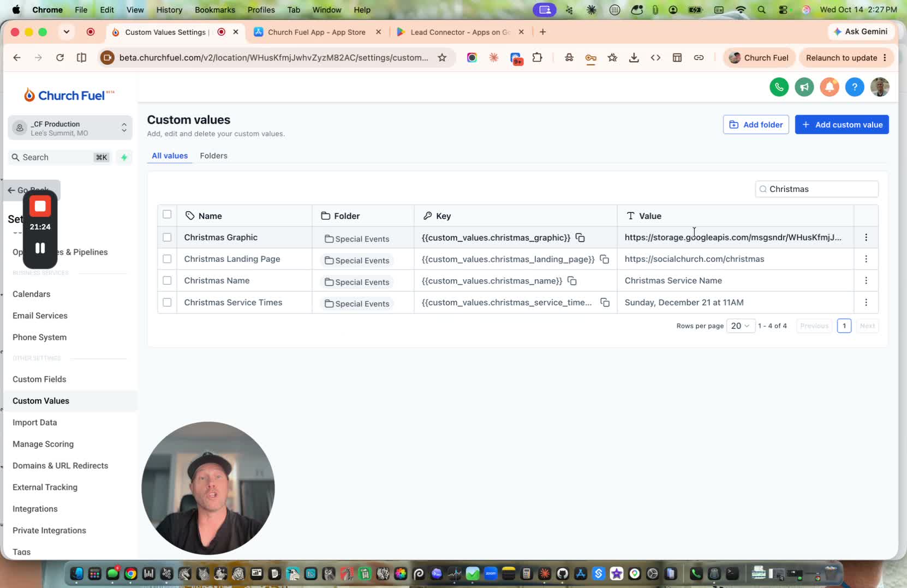
Task: Check the Christmas Graphic row checkbox
Action: [167, 237]
